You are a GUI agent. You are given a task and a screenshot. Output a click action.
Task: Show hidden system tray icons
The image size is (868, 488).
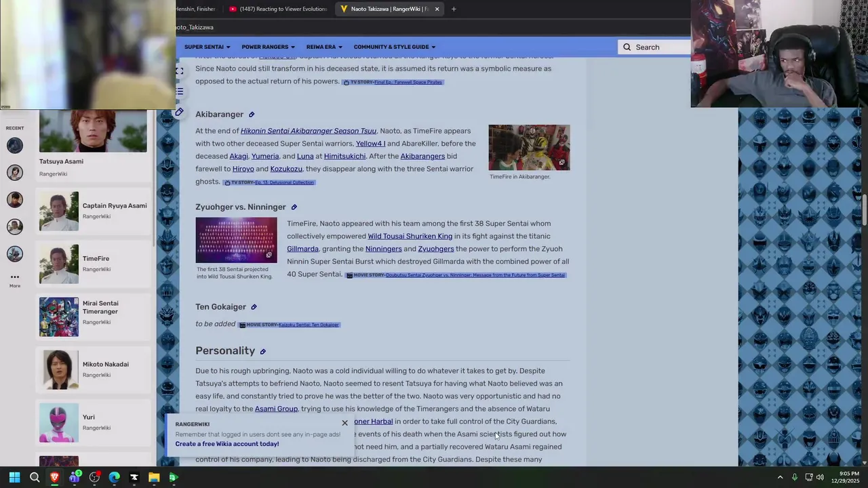(x=780, y=477)
